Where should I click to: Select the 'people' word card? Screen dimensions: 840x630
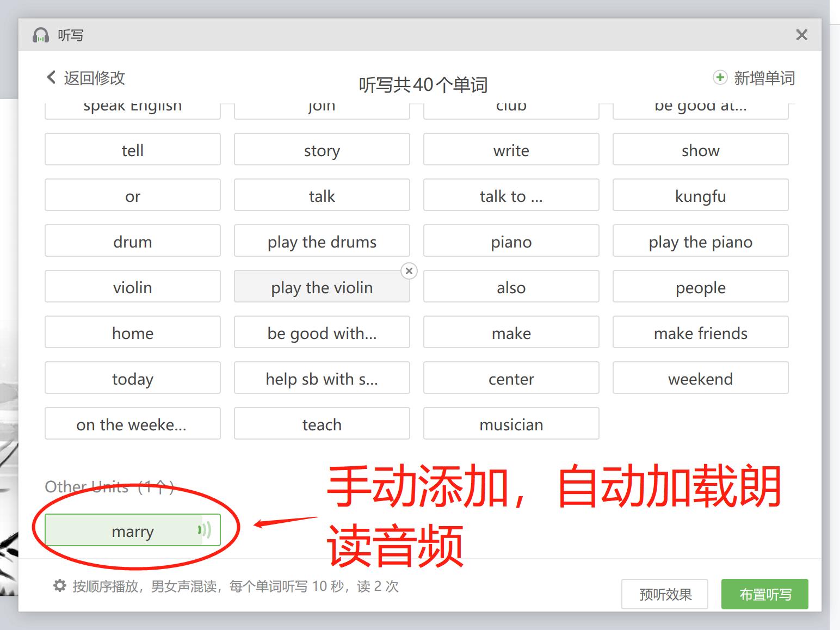pyautogui.click(x=701, y=286)
